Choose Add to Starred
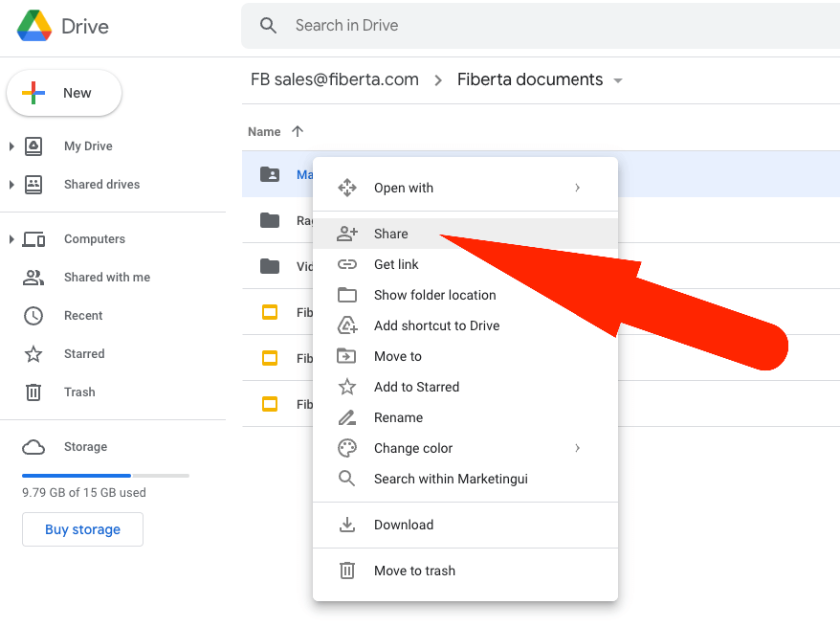 coord(465,387)
